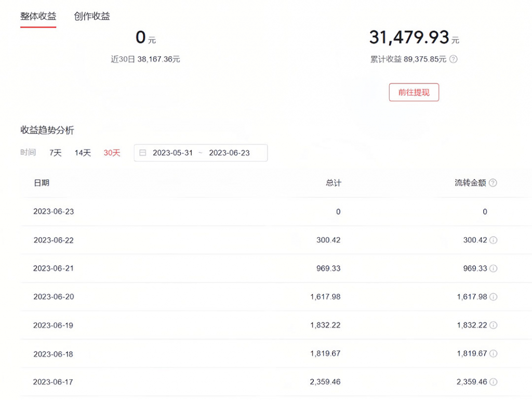532x400 pixels.
Task: Click info icon for 969.33 amount
Action: click(494, 268)
